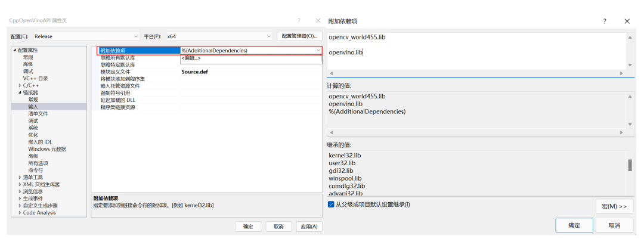Viewport: 644px width, 251px height.
Task: Expand the 清单工具 tree node
Action: coord(20,178)
